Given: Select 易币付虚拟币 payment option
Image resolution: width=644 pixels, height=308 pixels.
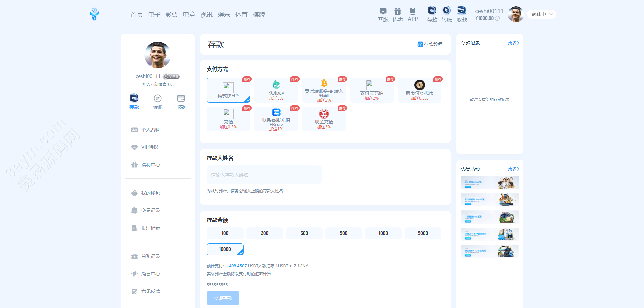Looking at the screenshot, I should 419,90.
